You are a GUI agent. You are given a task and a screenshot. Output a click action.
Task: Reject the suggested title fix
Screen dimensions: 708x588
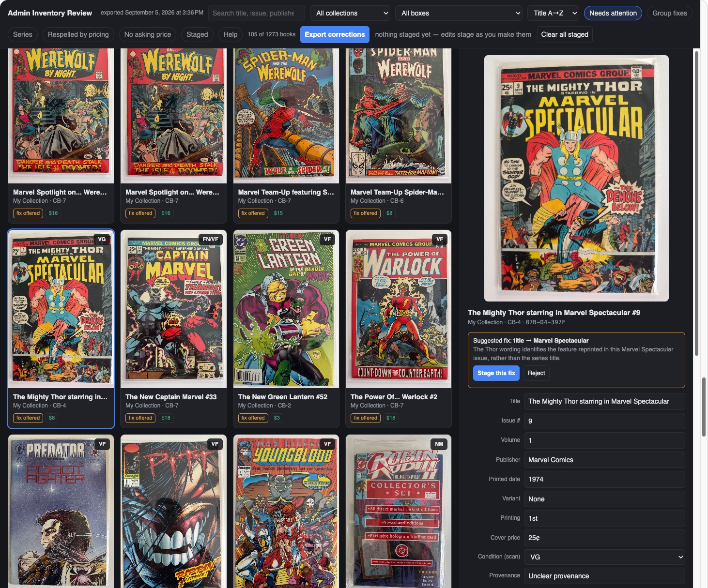[x=536, y=373]
